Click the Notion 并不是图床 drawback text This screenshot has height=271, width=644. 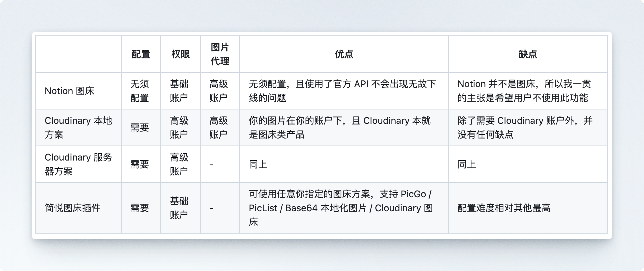coord(524,91)
